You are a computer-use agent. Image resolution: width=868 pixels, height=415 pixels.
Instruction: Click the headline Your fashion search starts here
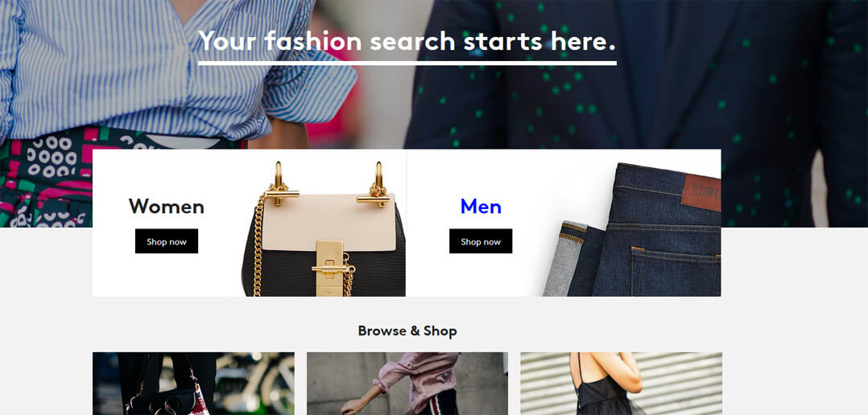point(407,41)
